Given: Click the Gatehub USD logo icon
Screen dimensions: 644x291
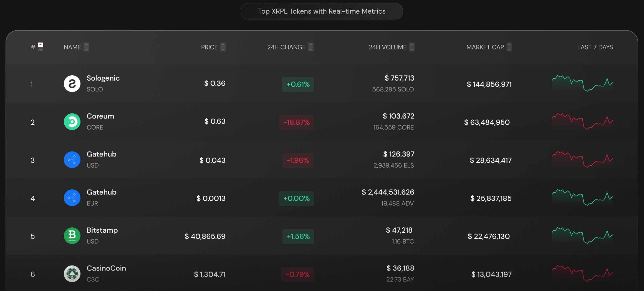Looking at the screenshot, I should [72, 160].
